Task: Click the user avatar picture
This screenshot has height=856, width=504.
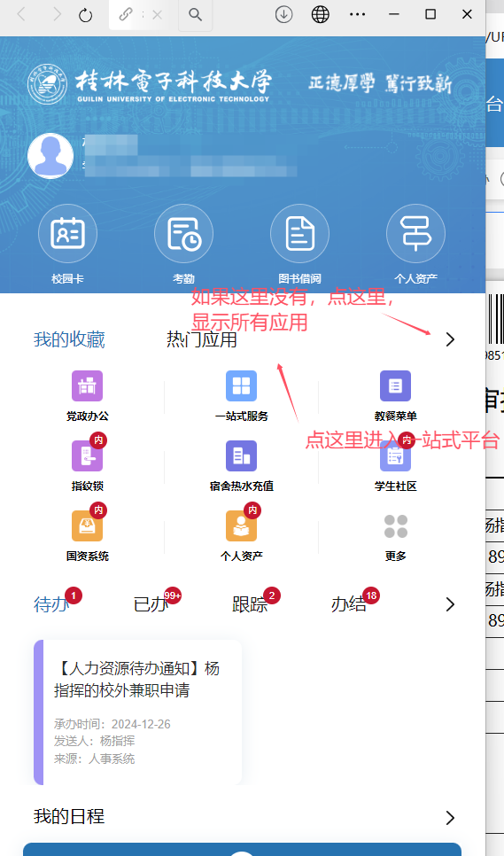Action: (50, 156)
